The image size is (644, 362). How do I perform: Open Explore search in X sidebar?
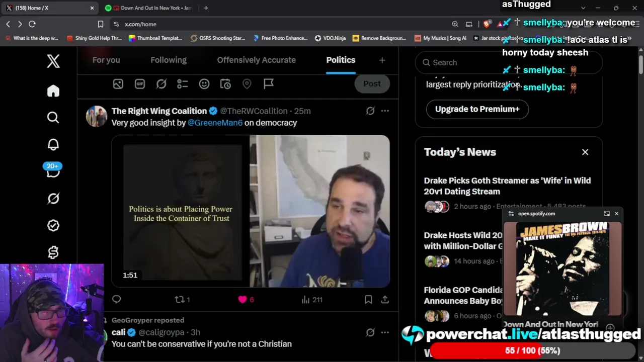(x=53, y=118)
